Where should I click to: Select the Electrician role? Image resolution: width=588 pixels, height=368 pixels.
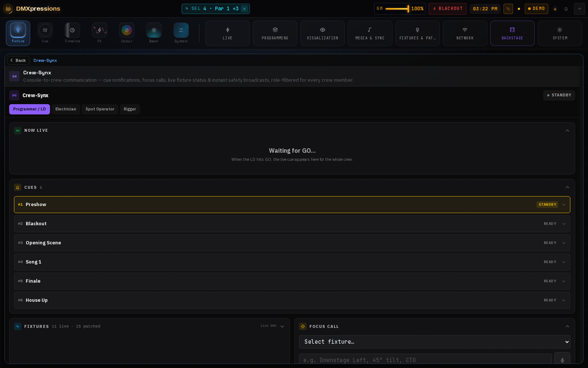(66, 109)
